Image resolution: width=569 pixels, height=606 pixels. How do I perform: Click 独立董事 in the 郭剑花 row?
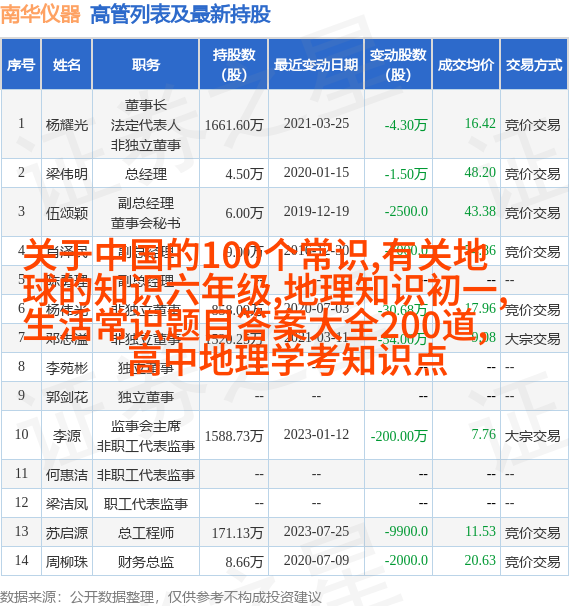coord(146,397)
